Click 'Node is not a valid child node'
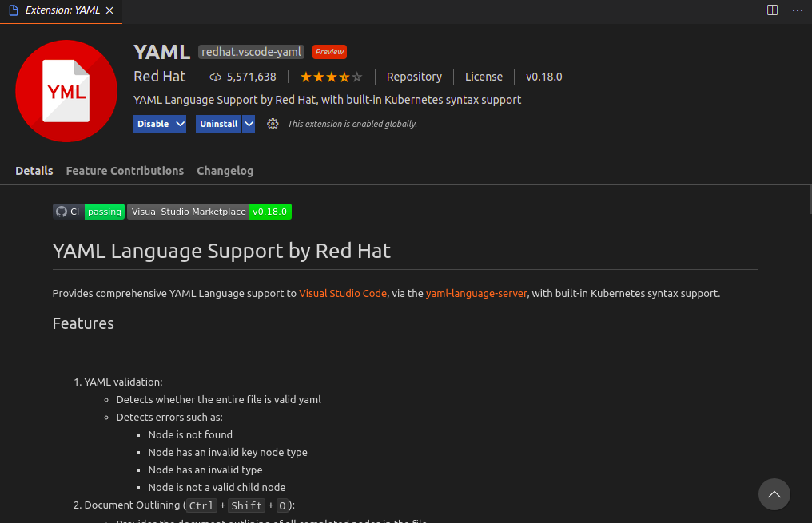This screenshot has height=523, width=812. click(217, 487)
